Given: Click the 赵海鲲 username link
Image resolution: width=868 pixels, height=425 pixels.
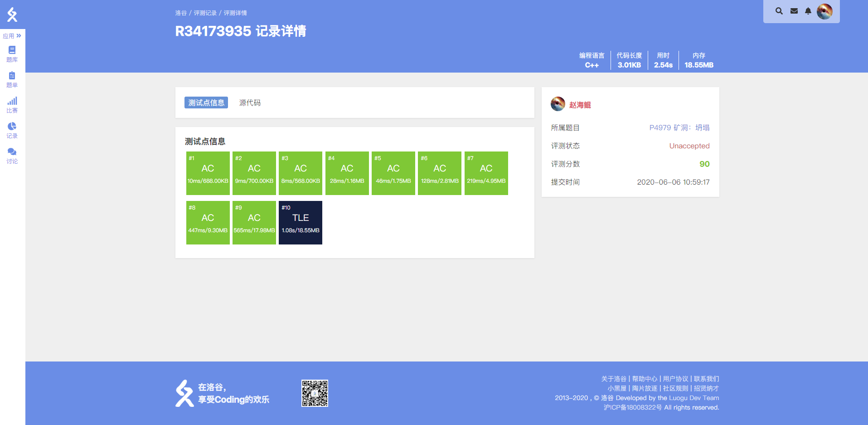Looking at the screenshot, I should (580, 105).
